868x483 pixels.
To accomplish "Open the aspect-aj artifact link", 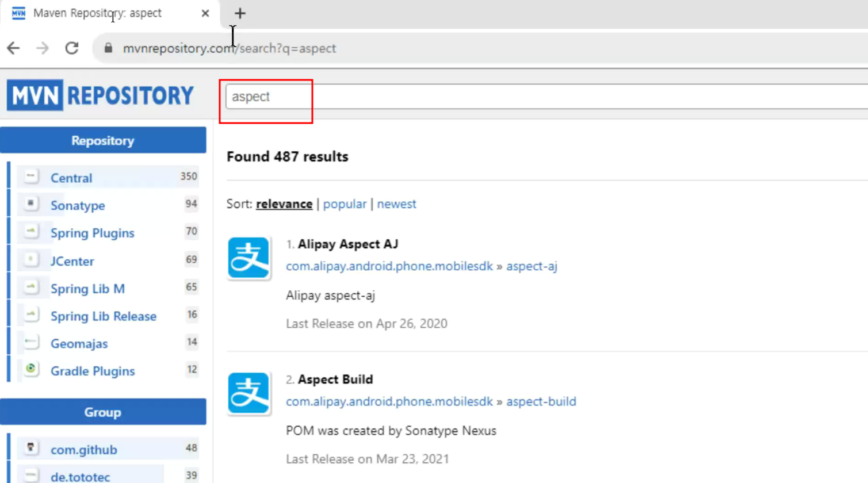I will [532, 266].
